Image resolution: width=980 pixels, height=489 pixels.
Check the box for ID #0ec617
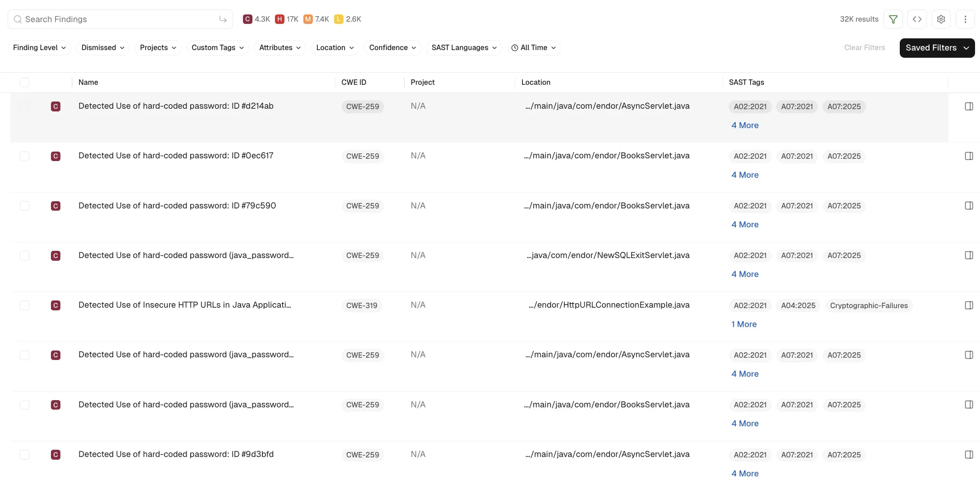click(x=25, y=156)
